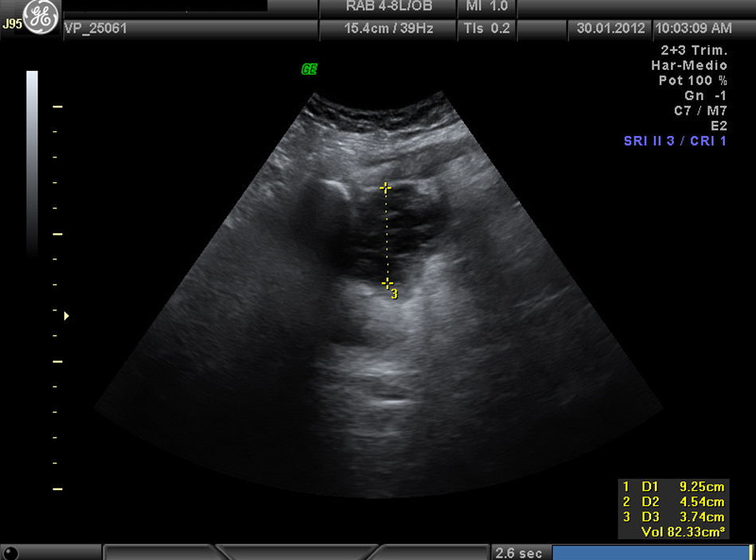Viewport: 756px width, 560px height.
Task: Click the trackball indicator at bottom left
Action: click(10, 552)
